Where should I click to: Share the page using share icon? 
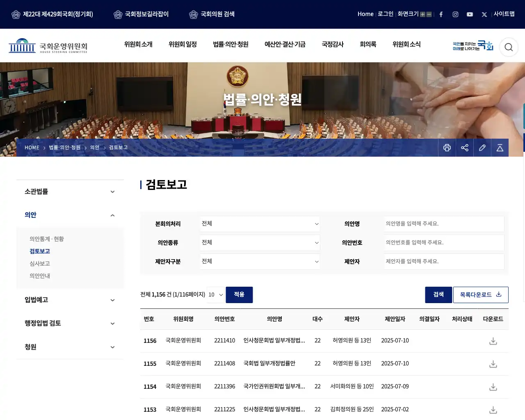pyautogui.click(x=465, y=148)
